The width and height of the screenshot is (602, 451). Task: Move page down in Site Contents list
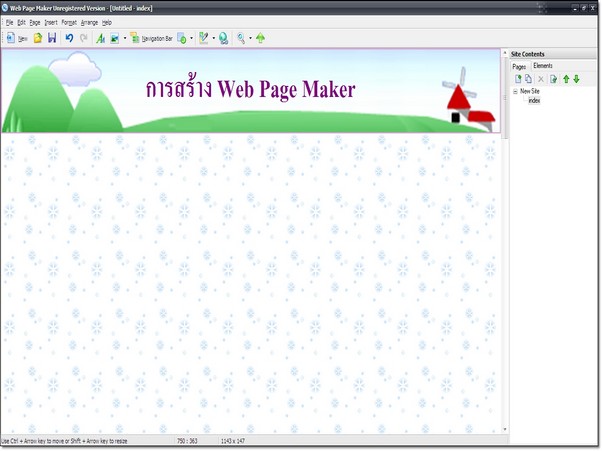[576, 79]
